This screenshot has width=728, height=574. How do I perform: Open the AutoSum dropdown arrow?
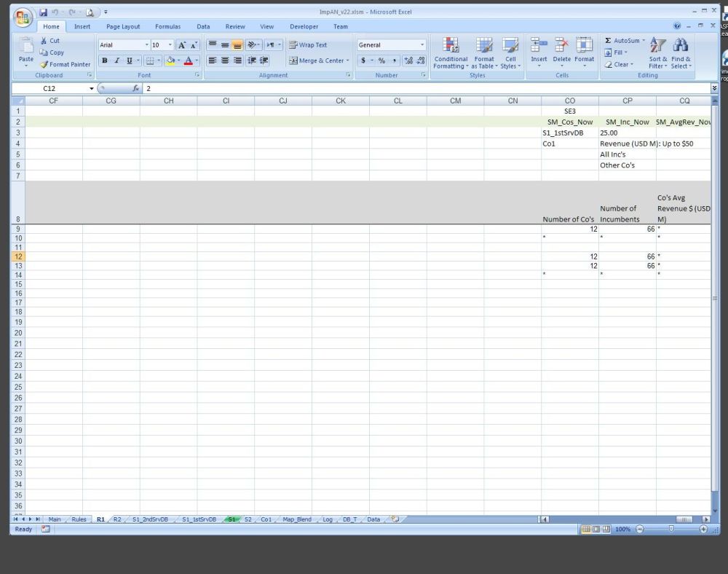coord(644,41)
